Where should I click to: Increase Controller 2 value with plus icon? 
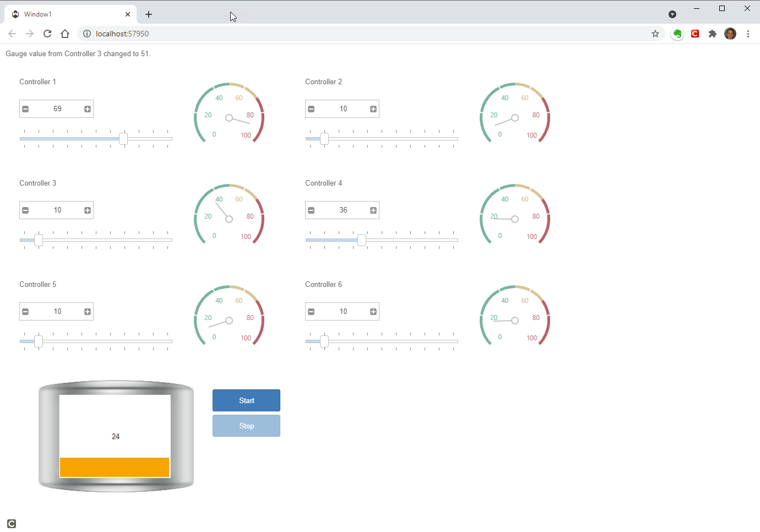tap(373, 109)
